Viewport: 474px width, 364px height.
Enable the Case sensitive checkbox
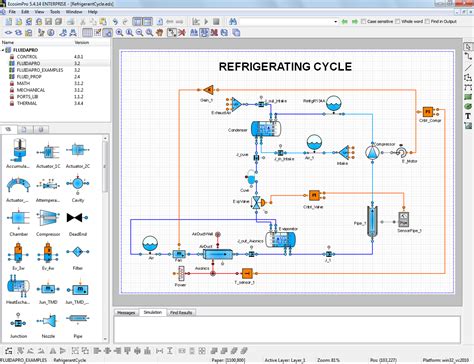pyautogui.click(x=364, y=21)
